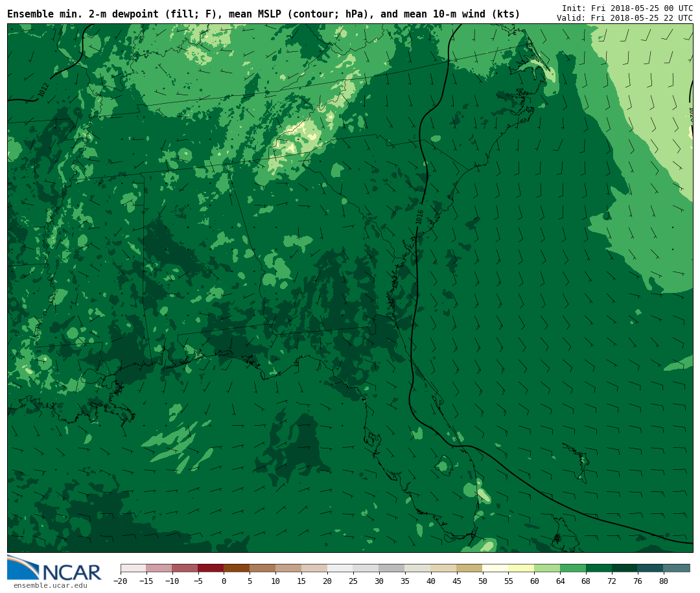Pick the dark green swatch between 68 and 72
Image resolution: width=700 pixels, height=593 pixels.
tap(599, 568)
